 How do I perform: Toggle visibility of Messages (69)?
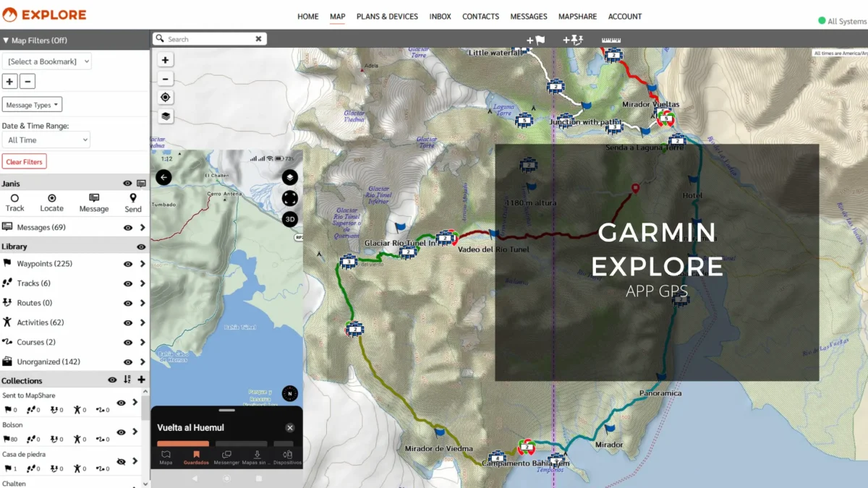[128, 227]
